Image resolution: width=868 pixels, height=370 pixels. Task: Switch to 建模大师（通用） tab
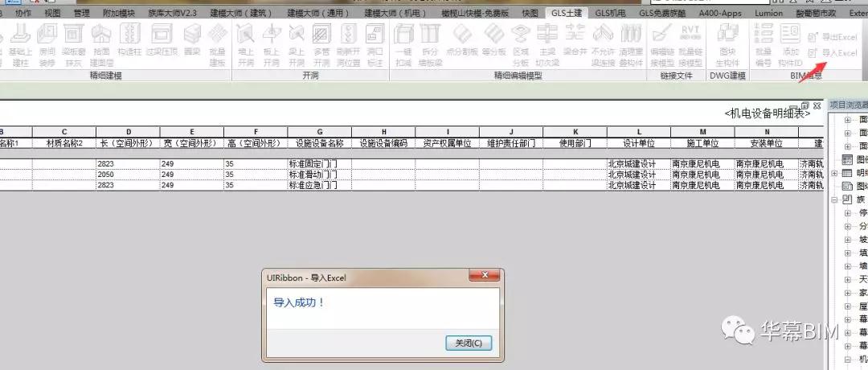(x=317, y=13)
